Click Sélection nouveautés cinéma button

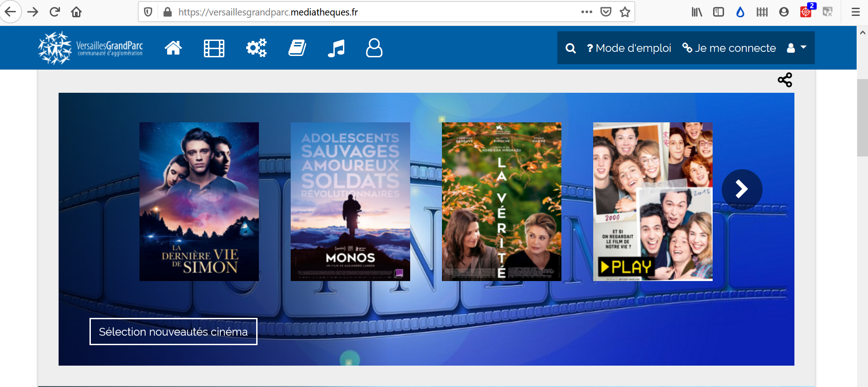(174, 332)
